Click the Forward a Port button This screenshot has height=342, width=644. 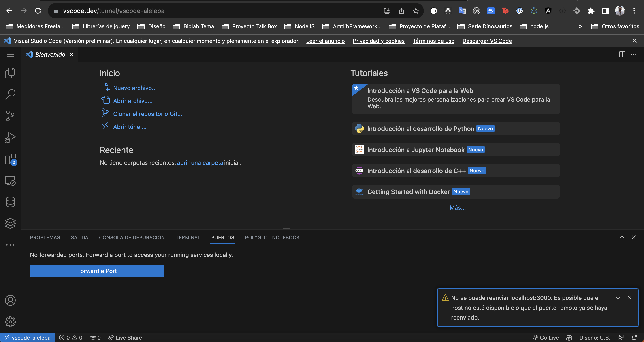tap(97, 271)
